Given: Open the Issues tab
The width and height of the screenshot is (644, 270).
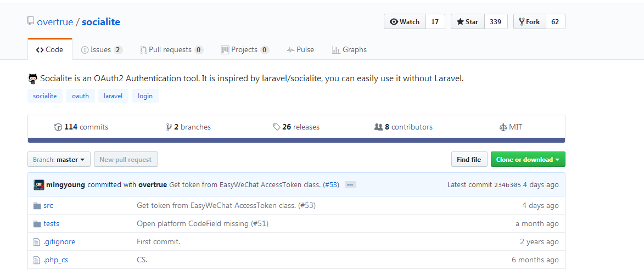Looking at the screenshot, I should coord(102,49).
